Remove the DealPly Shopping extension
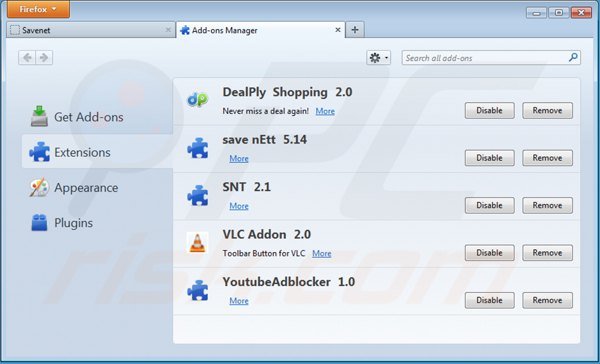 click(x=548, y=110)
